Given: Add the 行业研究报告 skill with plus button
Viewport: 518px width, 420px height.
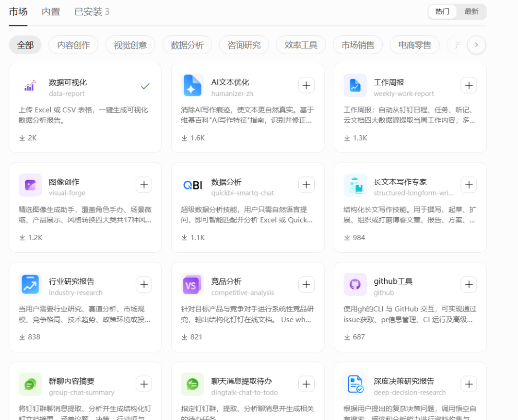Looking at the screenshot, I should pos(144,285).
